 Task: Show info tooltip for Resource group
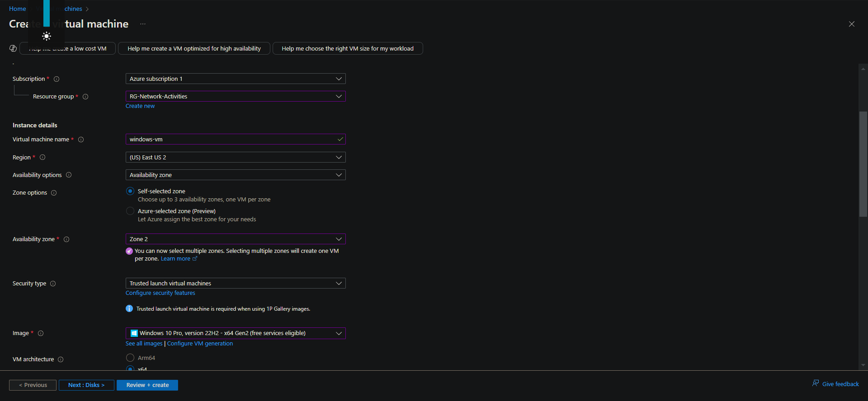coord(85,97)
